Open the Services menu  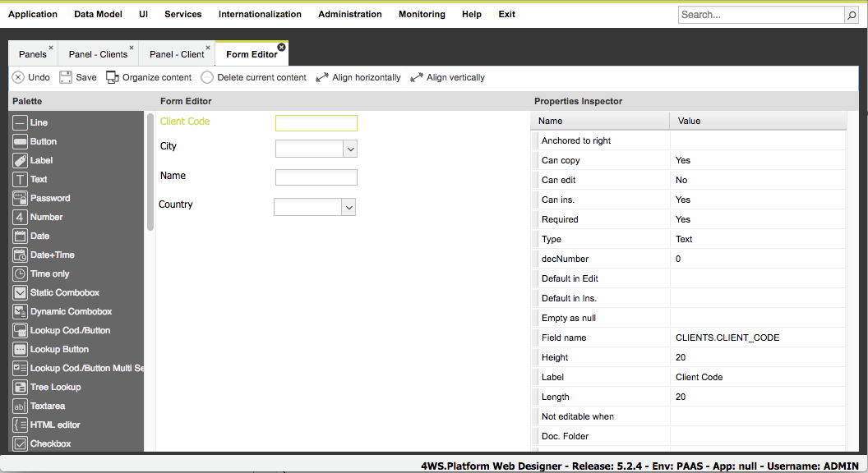(x=182, y=15)
